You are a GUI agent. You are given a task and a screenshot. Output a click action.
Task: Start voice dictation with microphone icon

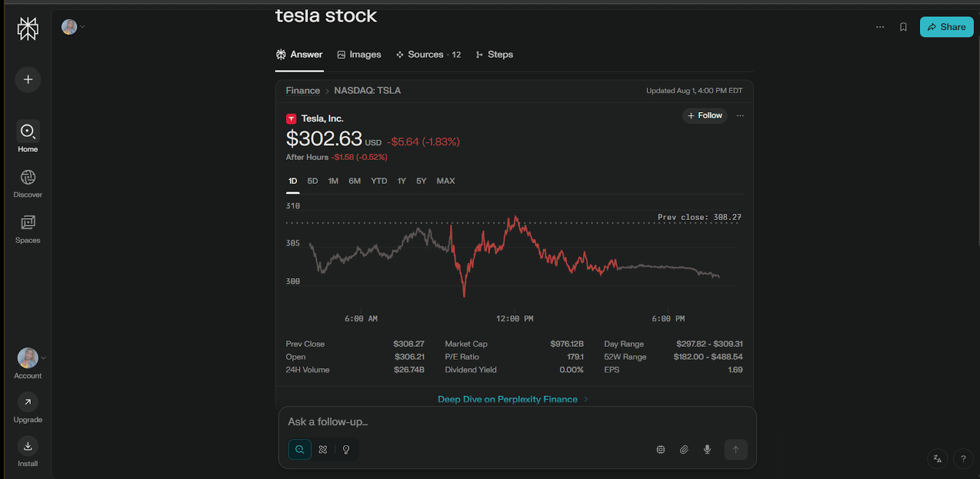707,450
